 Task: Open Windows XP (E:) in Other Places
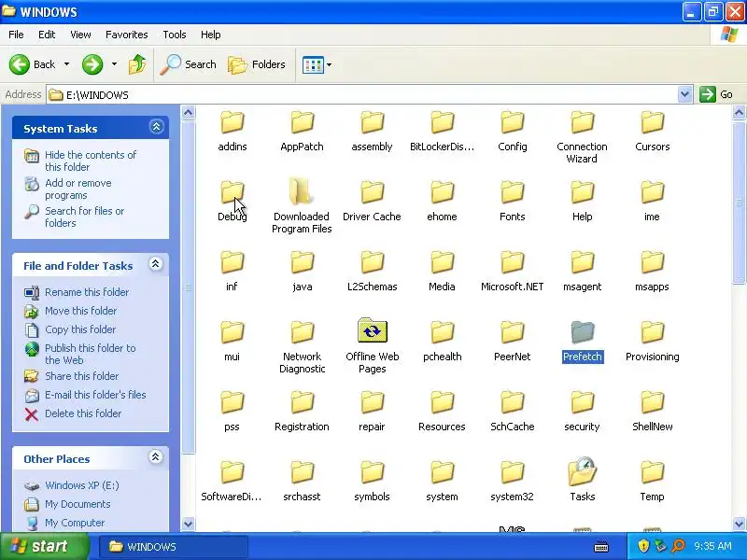(x=82, y=485)
